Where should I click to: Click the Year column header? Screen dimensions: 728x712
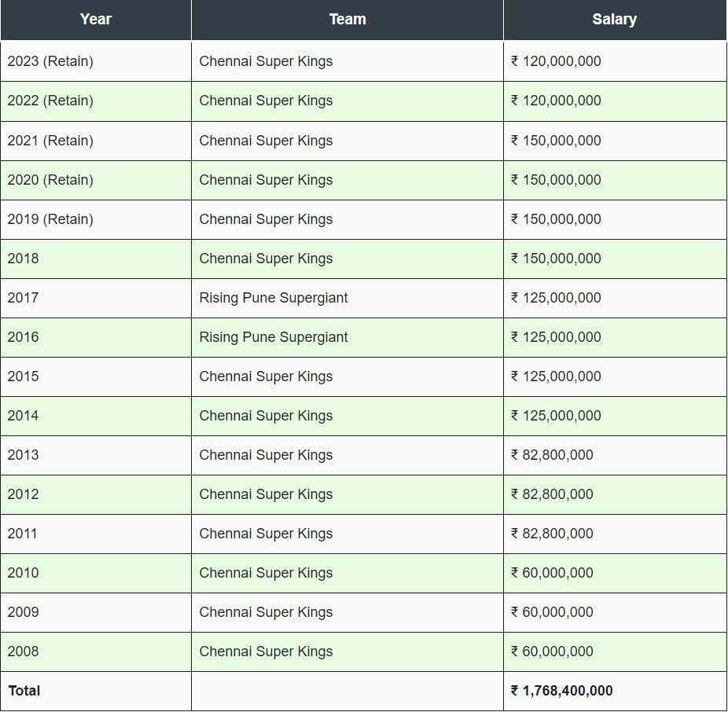(96, 20)
